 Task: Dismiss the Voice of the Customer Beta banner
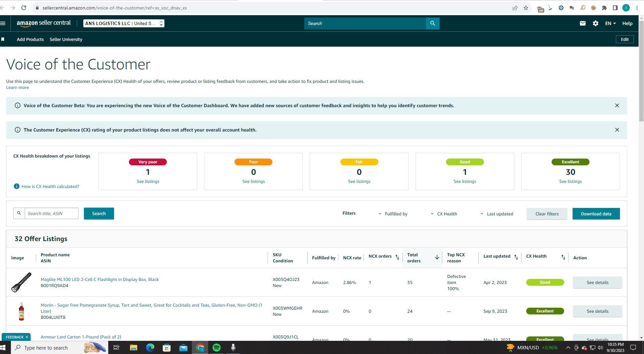coord(617,105)
